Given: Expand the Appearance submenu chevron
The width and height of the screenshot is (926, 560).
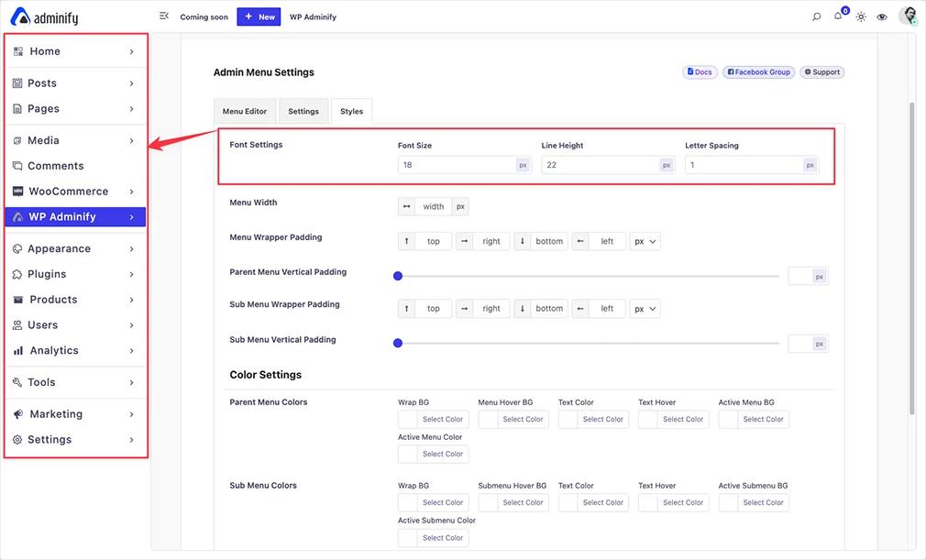Looking at the screenshot, I should point(132,249).
